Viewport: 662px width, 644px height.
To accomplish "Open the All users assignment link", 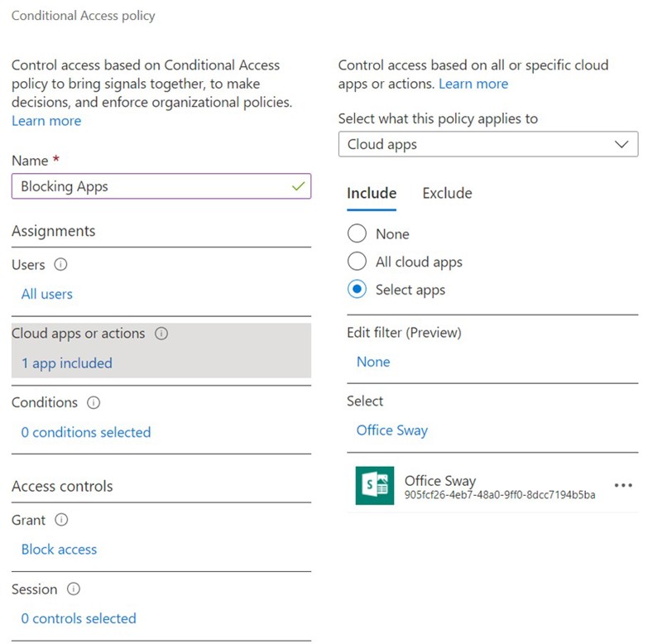I will point(47,294).
